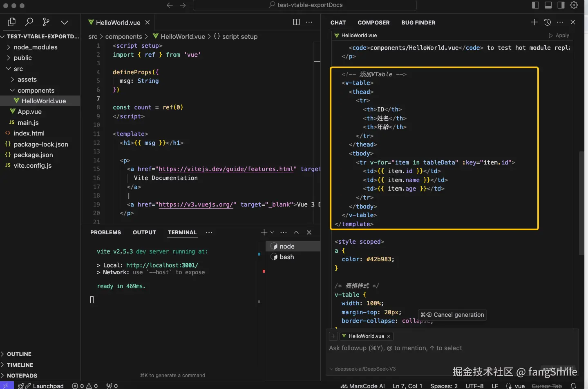588x389 pixels.
Task: Open the localhost:3001 link in terminal
Action: [x=162, y=265]
